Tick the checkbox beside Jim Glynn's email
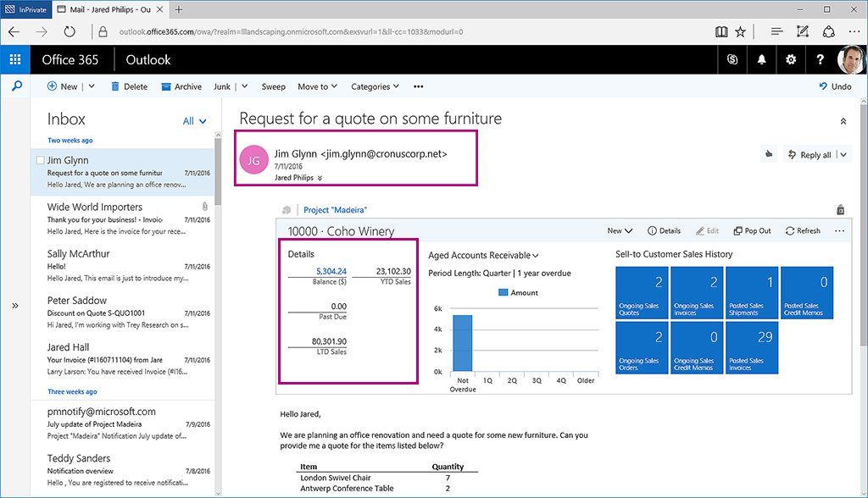Screen dimensions: 868x498 coord(40,160)
